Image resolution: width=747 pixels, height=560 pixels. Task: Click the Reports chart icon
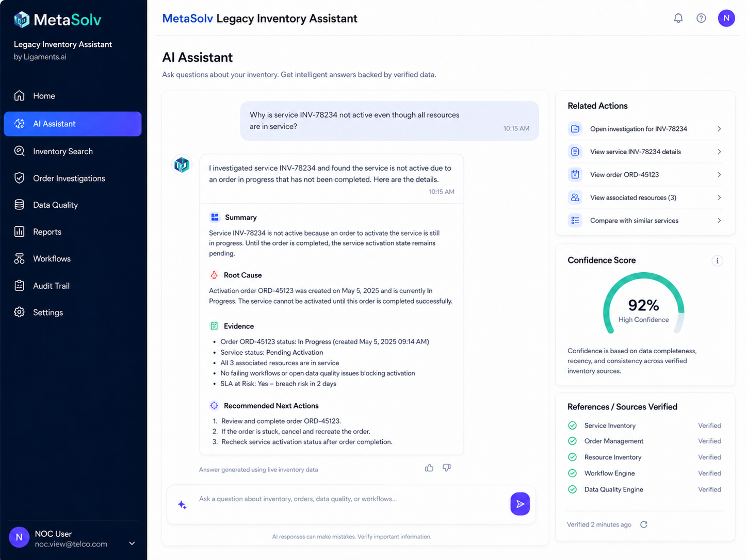pyautogui.click(x=20, y=232)
